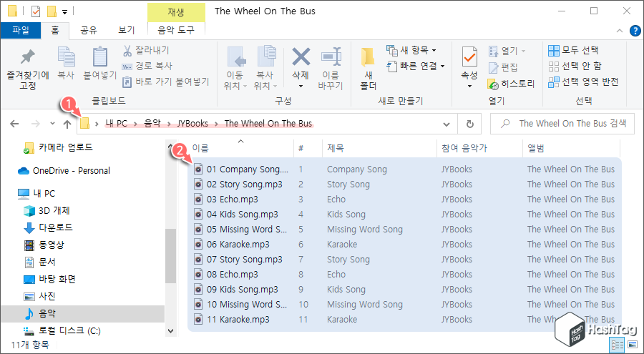Click the 삭제 delete X icon
Image resolution: width=644 pixels, height=354 pixels.
(301, 57)
